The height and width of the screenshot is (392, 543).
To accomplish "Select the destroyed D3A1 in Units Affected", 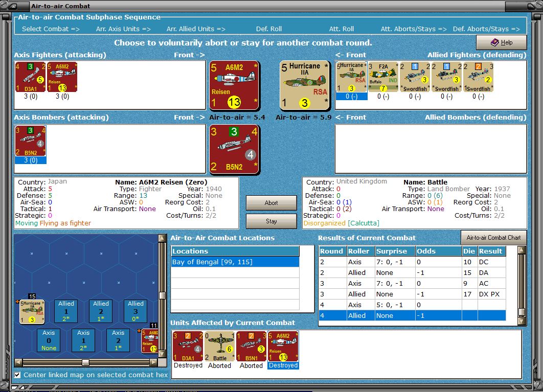I will tap(188, 347).
